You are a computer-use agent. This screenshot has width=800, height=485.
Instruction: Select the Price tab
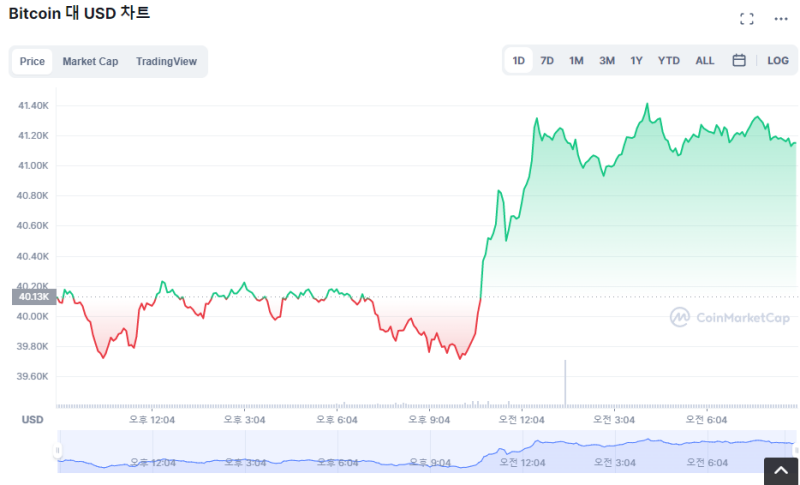pos(32,61)
